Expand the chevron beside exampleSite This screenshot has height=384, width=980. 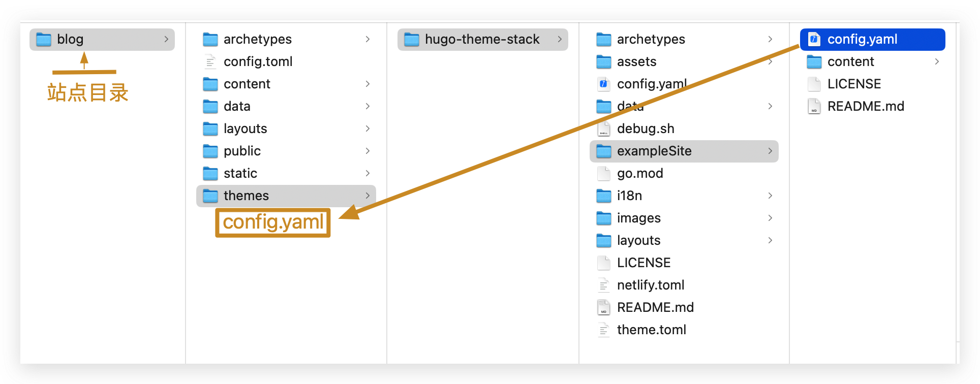click(x=770, y=151)
